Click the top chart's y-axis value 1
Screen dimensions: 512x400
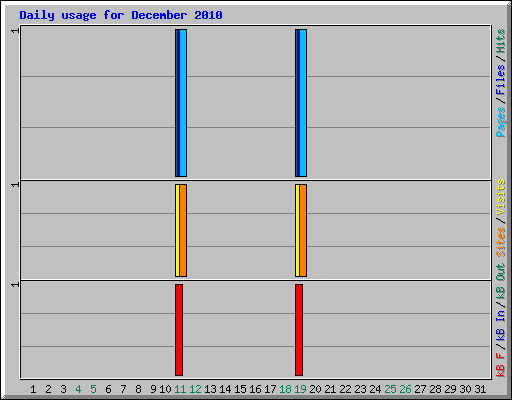[15, 31]
